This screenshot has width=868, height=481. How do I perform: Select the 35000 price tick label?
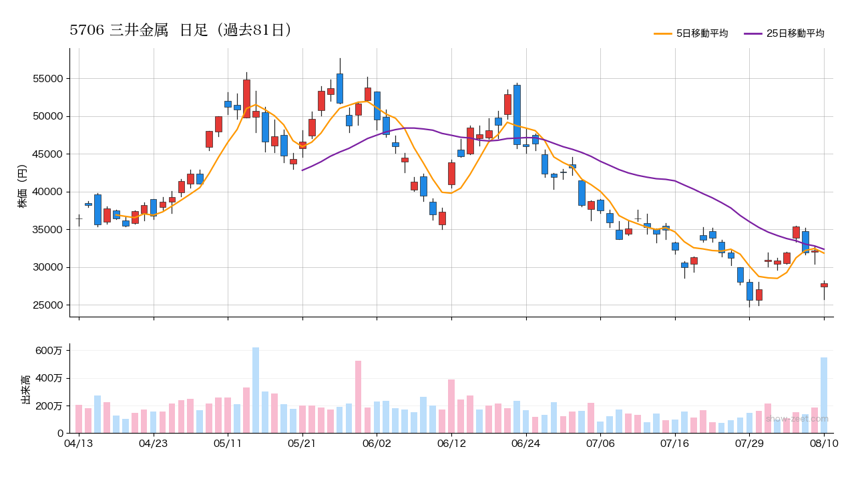pyautogui.click(x=48, y=230)
